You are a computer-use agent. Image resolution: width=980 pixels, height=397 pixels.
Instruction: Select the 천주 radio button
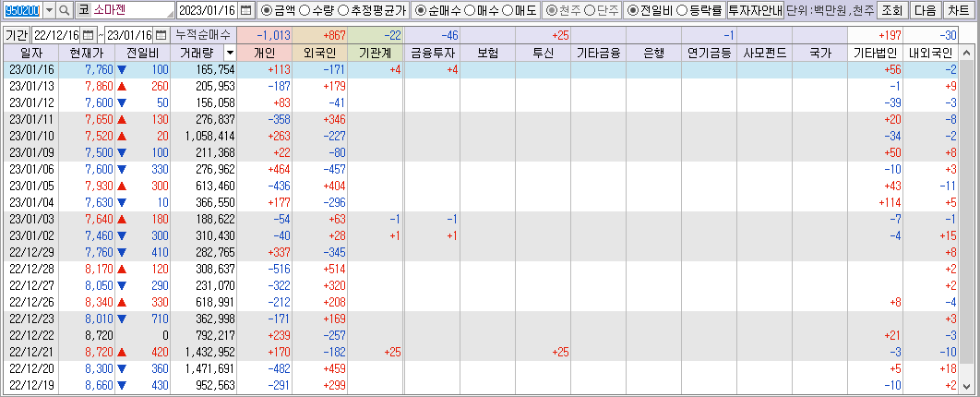551,10
